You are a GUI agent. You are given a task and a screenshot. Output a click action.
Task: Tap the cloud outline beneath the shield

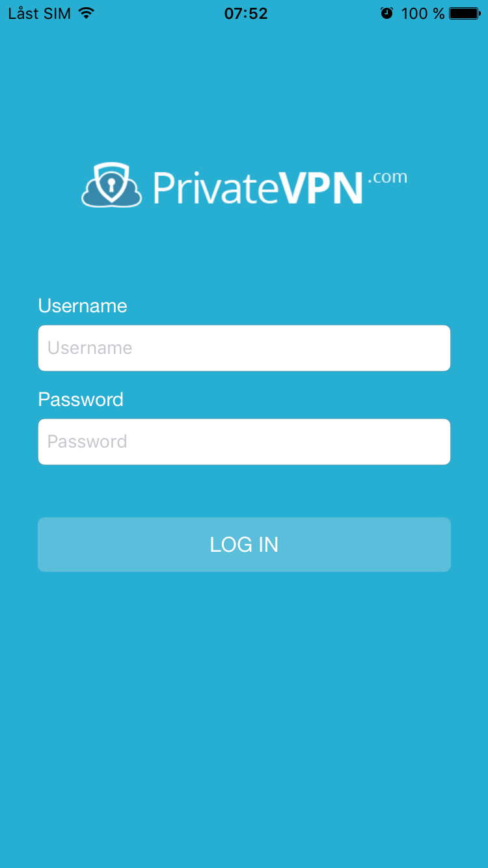[x=111, y=197]
